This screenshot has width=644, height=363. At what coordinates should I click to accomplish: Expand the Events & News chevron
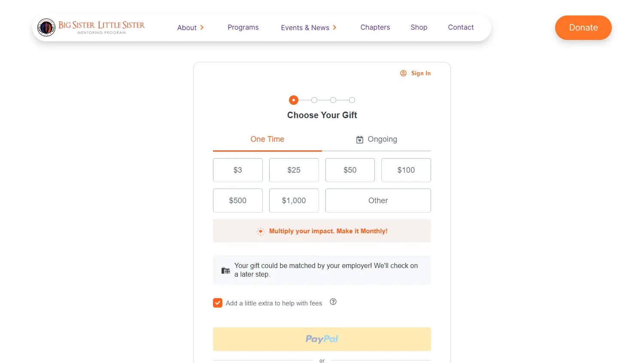point(334,27)
